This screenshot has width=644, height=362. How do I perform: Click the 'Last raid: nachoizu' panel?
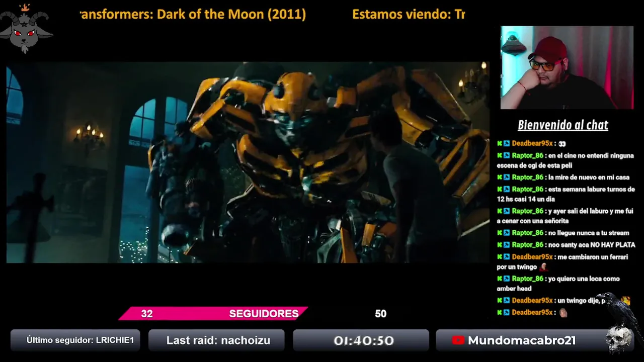coord(216,340)
